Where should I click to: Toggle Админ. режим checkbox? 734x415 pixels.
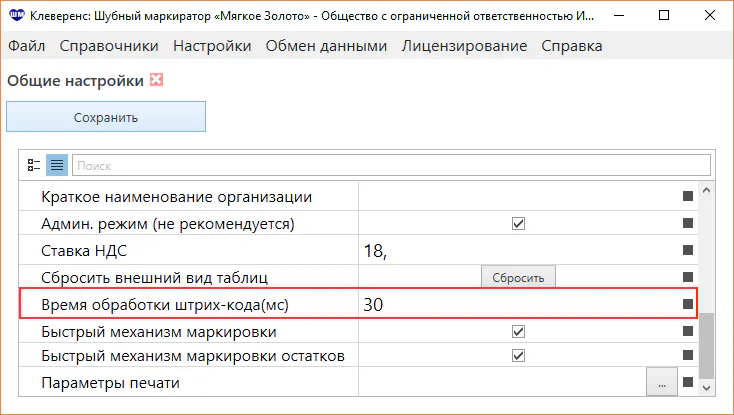point(518,223)
